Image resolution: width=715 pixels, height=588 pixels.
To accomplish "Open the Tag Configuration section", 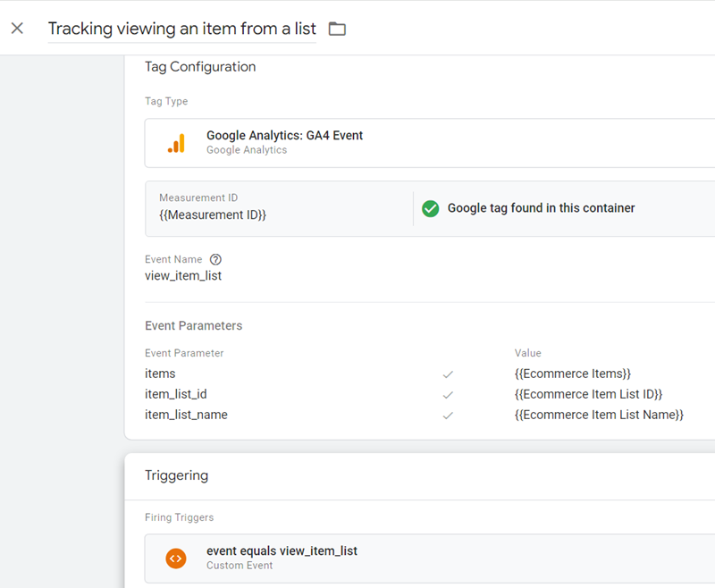I will 200,66.
